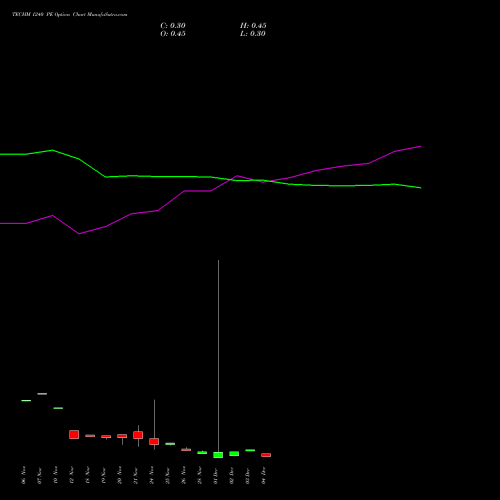The width and height of the screenshot is (500, 500).
Task: Click the 04 Dec red candle
Action: pyautogui.click(x=266, y=455)
